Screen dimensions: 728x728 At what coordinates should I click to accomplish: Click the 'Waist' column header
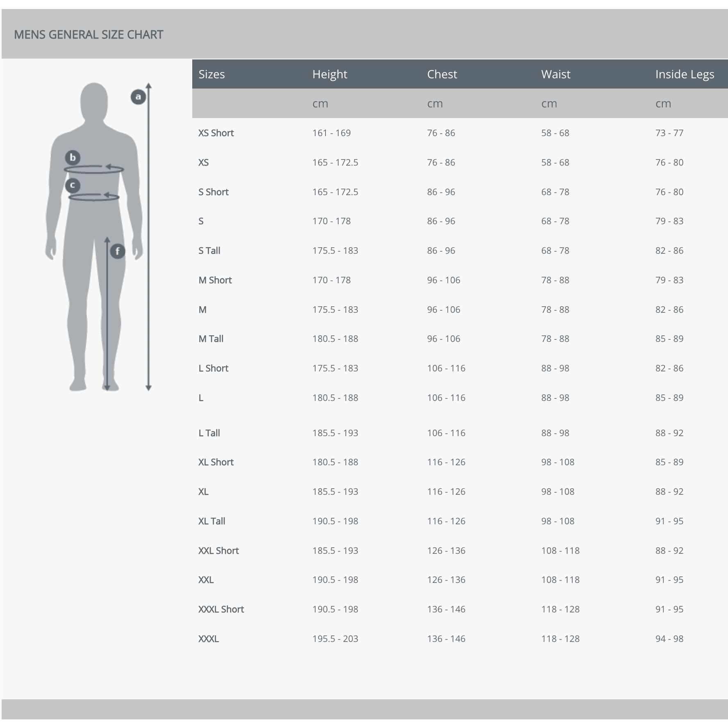coord(555,74)
